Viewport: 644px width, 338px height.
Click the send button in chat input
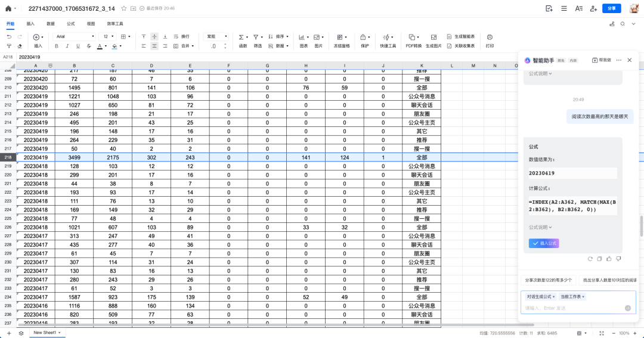(627, 308)
